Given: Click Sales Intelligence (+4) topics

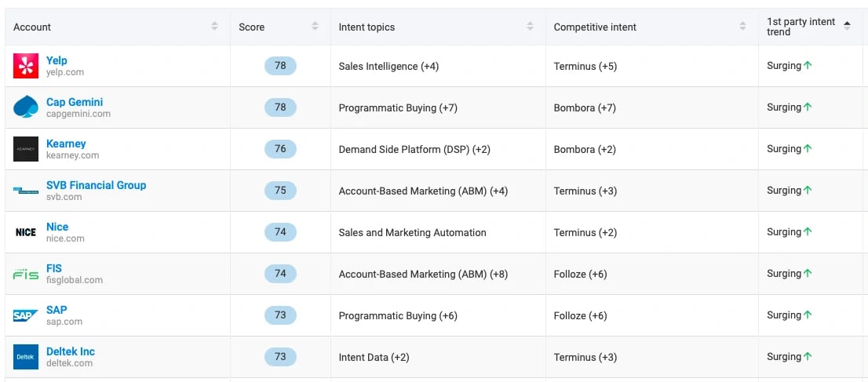Looking at the screenshot, I should pyautogui.click(x=388, y=67).
